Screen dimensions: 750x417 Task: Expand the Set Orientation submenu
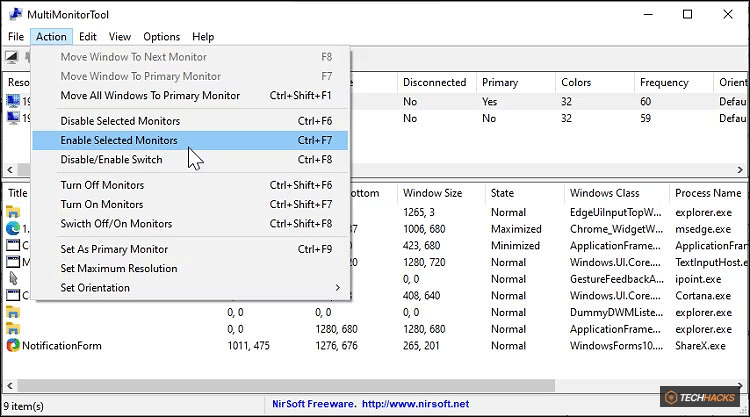pyautogui.click(x=190, y=287)
